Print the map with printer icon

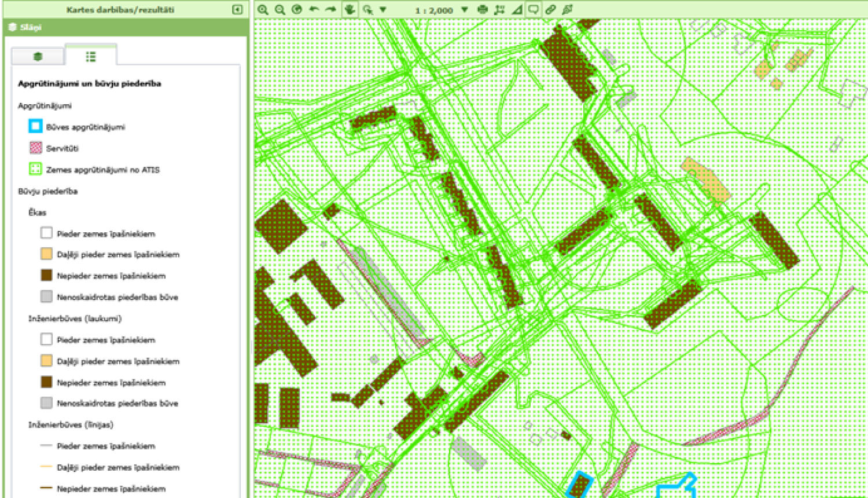click(x=483, y=10)
